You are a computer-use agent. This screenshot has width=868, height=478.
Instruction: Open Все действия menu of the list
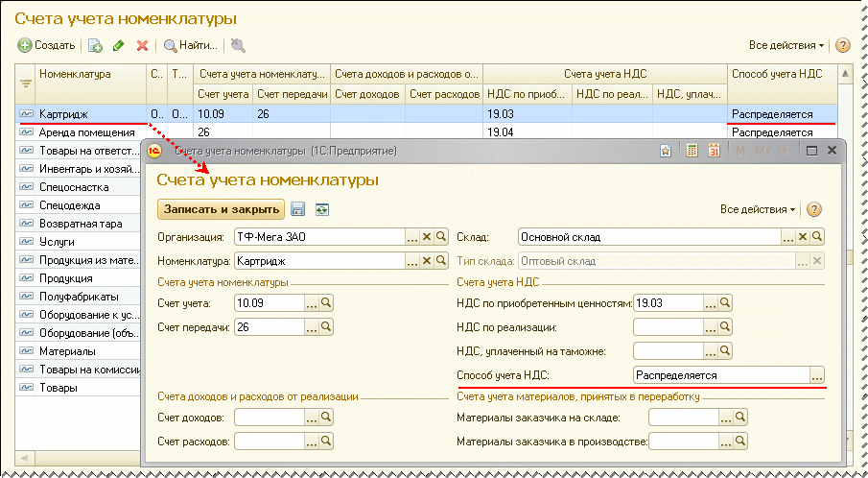(x=785, y=45)
